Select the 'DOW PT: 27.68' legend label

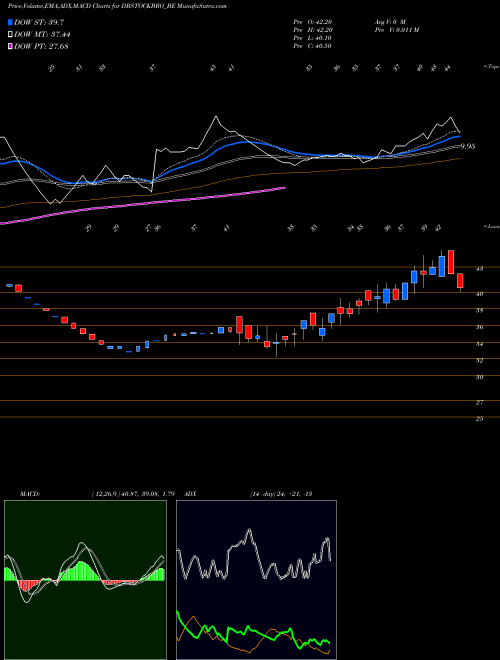(41, 46)
